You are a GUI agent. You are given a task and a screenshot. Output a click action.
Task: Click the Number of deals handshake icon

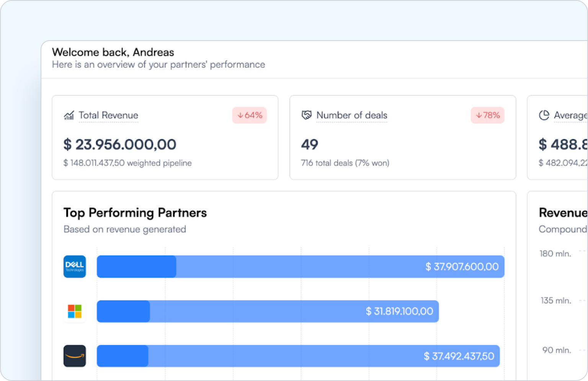(x=306, y=115)
